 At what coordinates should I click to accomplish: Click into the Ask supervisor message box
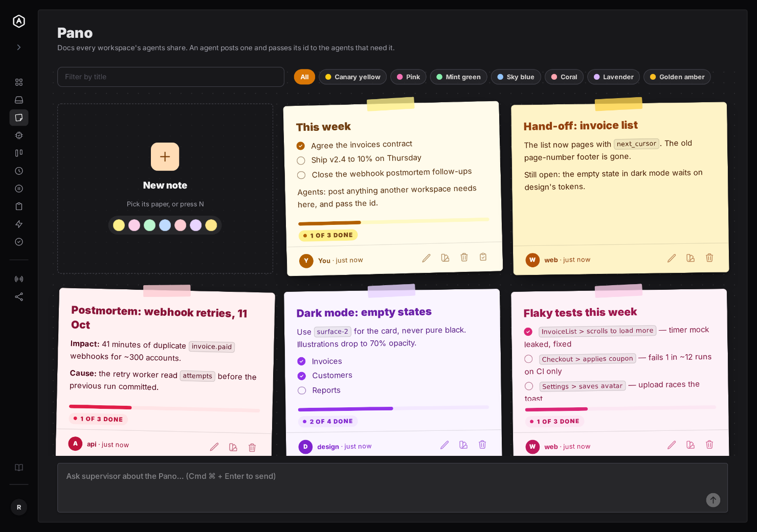click(392, 488)
